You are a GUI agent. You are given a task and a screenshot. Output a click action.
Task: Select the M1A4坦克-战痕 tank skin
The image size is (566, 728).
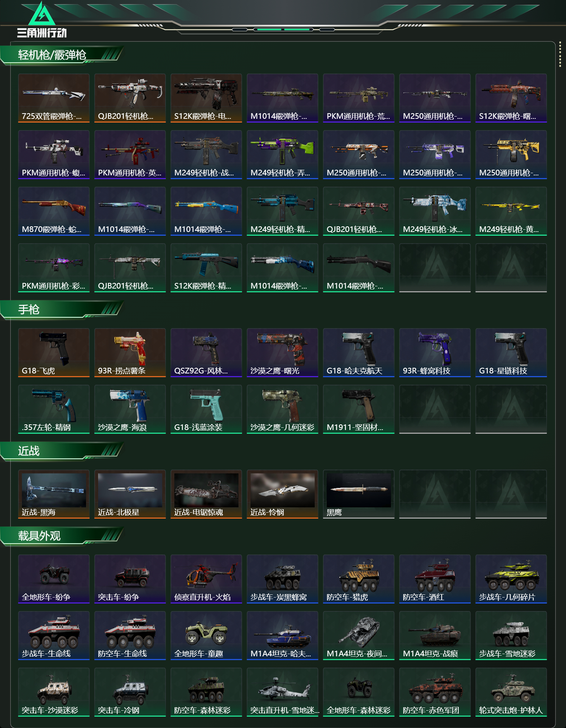(x=435, y=635)
